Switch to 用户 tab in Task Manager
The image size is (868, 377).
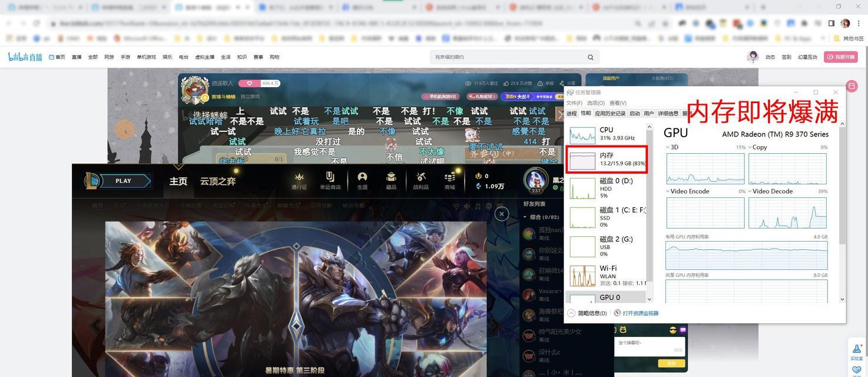pyautogui.click(x=648, y=113)
